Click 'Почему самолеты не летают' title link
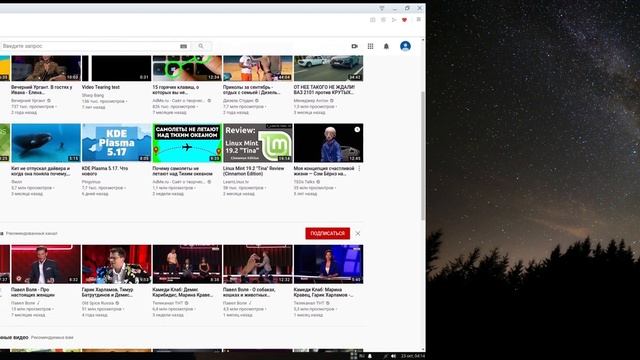 click(182, 171)
